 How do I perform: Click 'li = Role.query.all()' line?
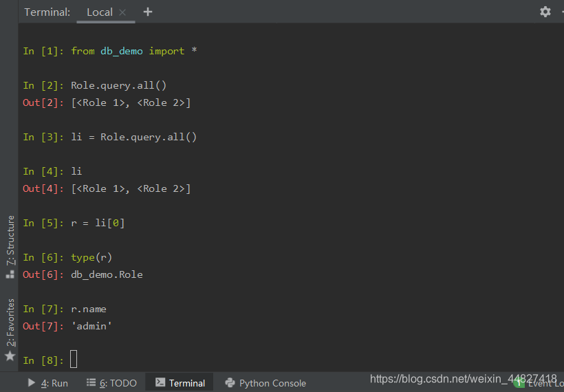134,137
